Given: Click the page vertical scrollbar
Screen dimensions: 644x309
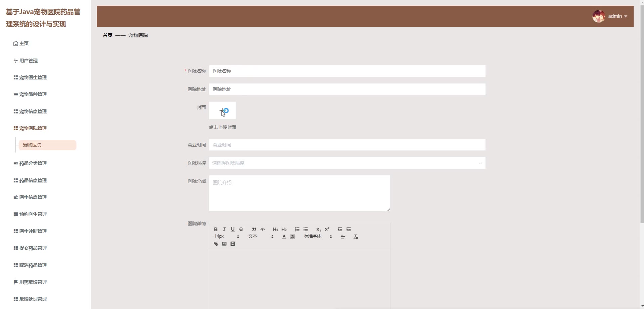Looking at the screenshot, I should click(642, 114).
